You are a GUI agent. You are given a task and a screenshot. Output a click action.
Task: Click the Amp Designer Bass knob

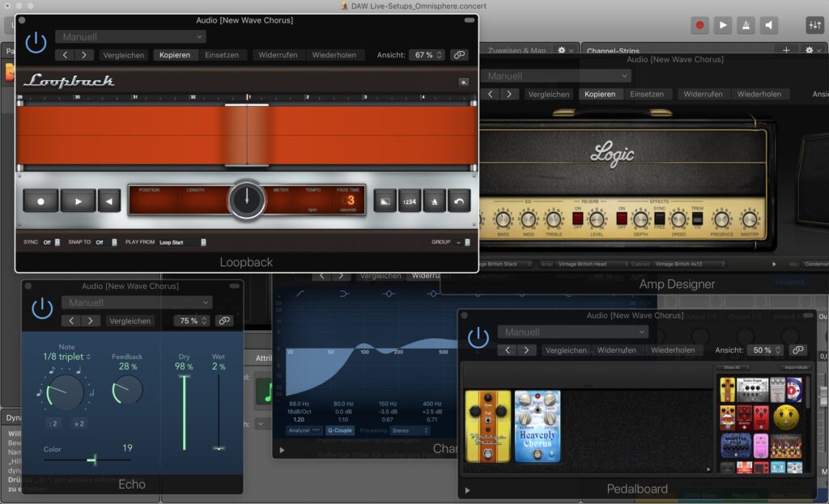tap(503, 218)
